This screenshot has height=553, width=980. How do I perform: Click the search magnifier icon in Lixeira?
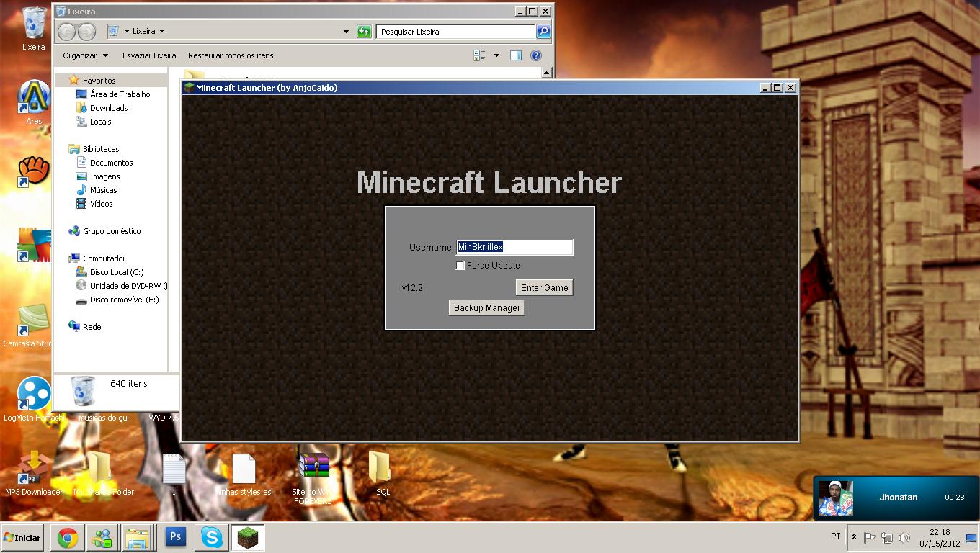tap(543, 32)
